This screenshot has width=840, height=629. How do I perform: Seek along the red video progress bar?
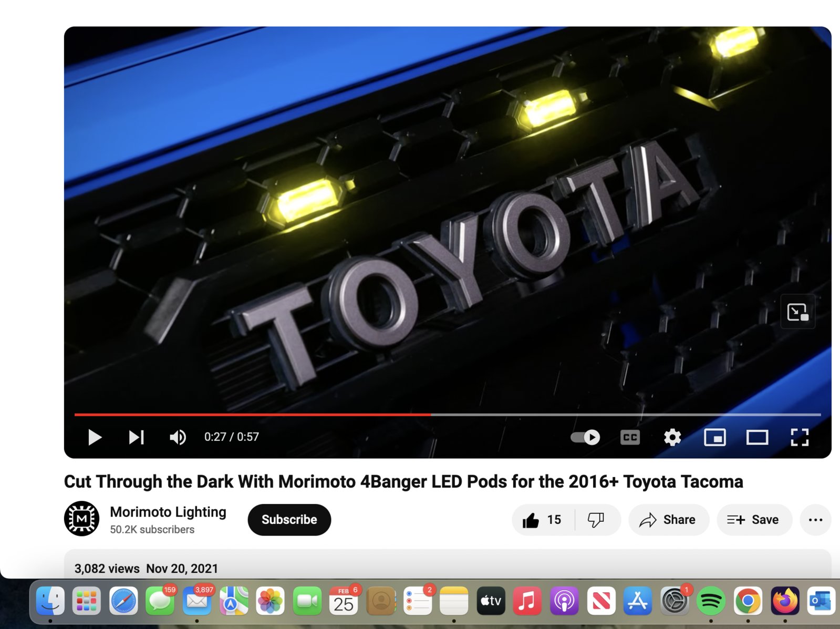(448, 415)
